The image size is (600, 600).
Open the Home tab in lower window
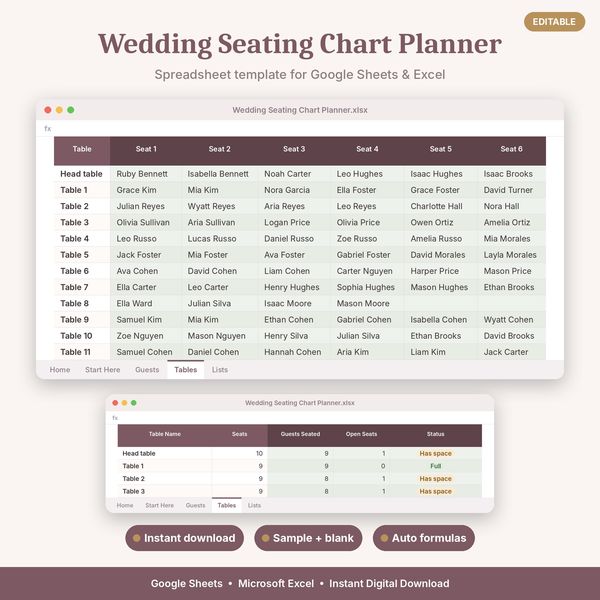[125, 505]
